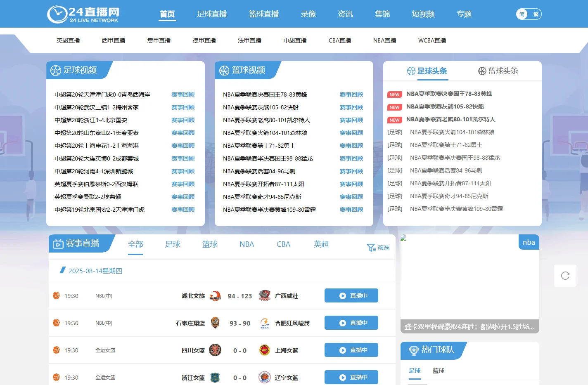Open the CBA直播 link
Image resolution: width=588 pixels, height=385 pixels.
(x=340, y=40)
